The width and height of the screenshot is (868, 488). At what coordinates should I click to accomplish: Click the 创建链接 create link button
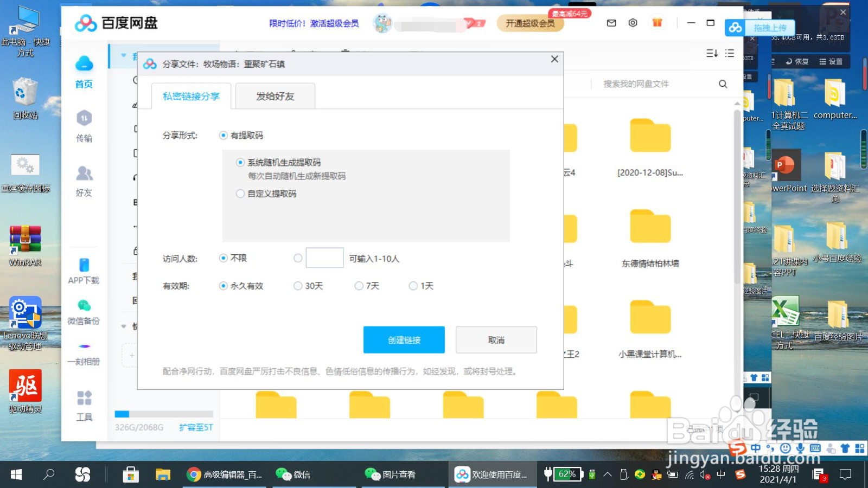click(x=404, y=339)
